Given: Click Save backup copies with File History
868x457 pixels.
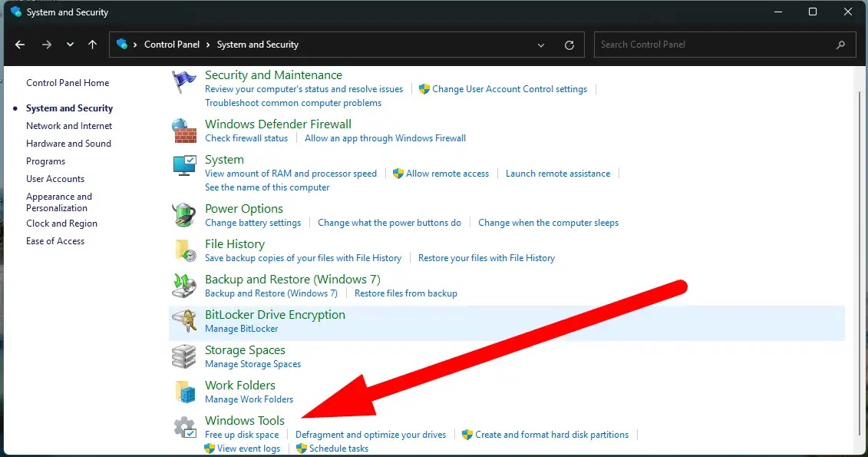Looking at the screenshot, I should 303,258.
